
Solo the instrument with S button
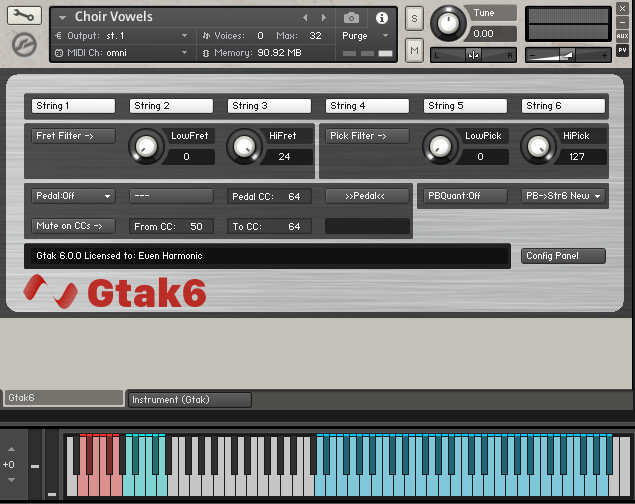[414, 19]
